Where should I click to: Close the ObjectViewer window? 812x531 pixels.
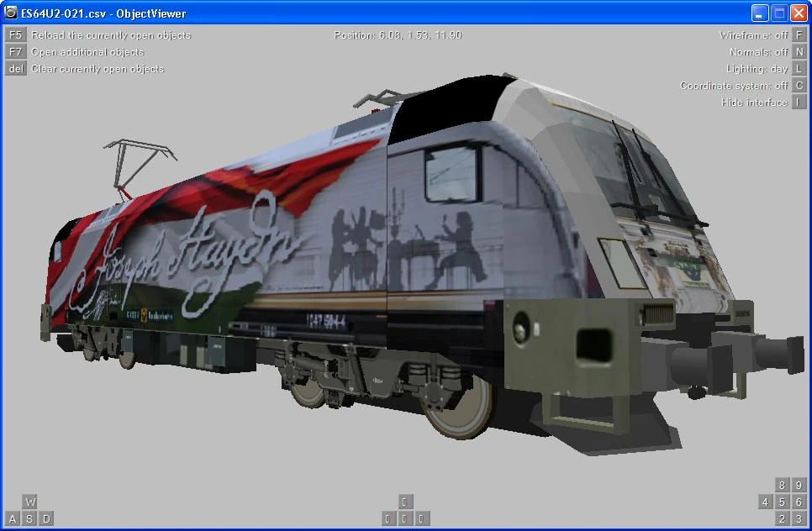click(799, 13)
